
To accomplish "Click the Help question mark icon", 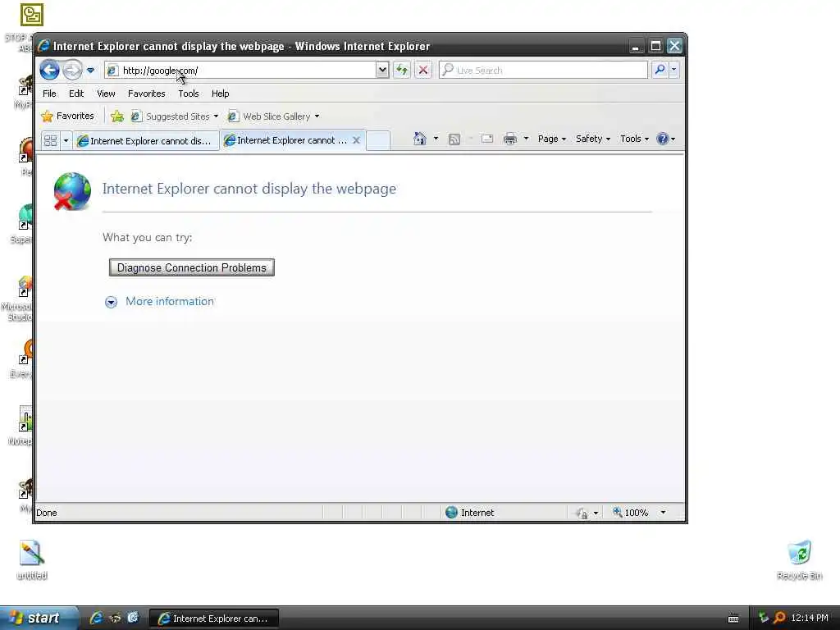I will pyautogui.click(x=663, y=139).
